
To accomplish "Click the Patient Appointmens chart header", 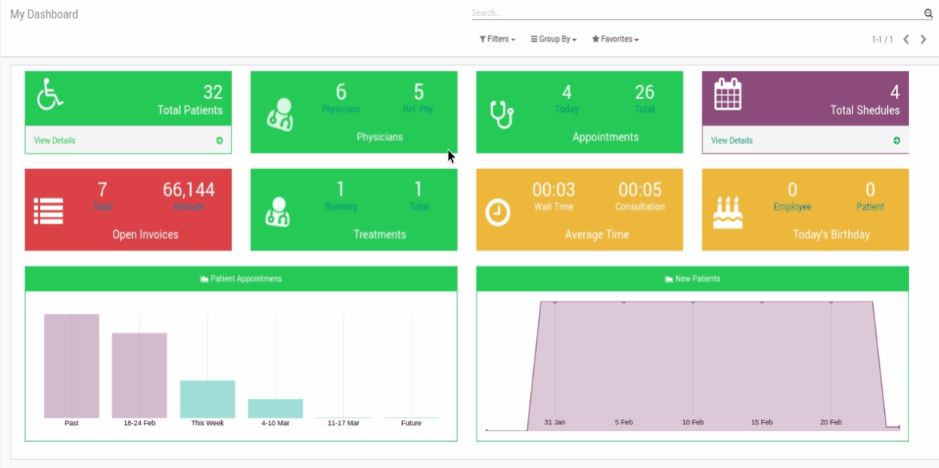I will 241,279.
